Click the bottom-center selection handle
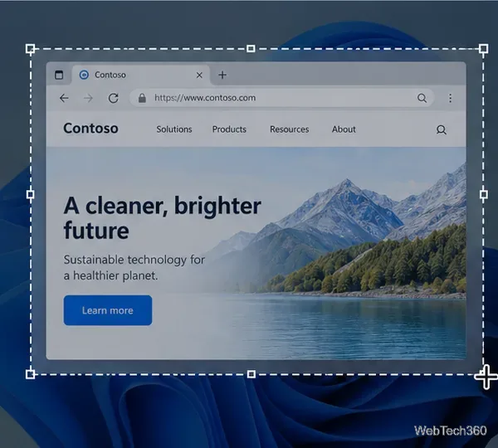Screen dimensions: 498x448 (x=251, y=374)
